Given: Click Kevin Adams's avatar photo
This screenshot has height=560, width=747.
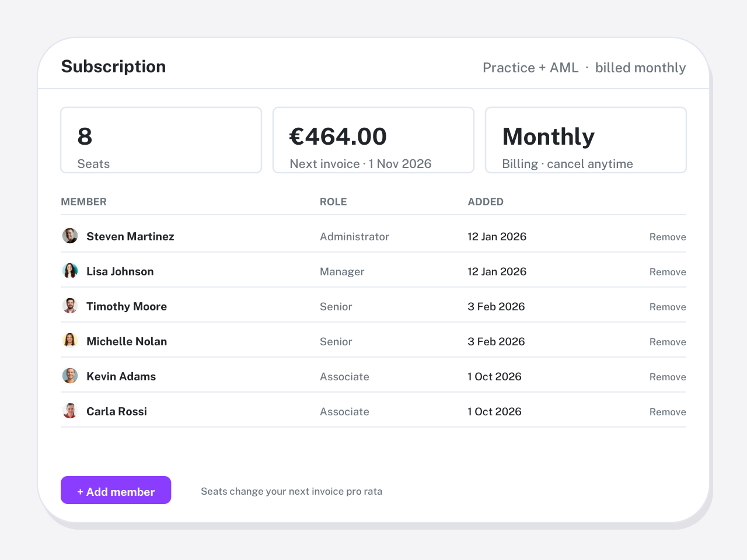Looking at the screenshot, I should coord(70,376).
